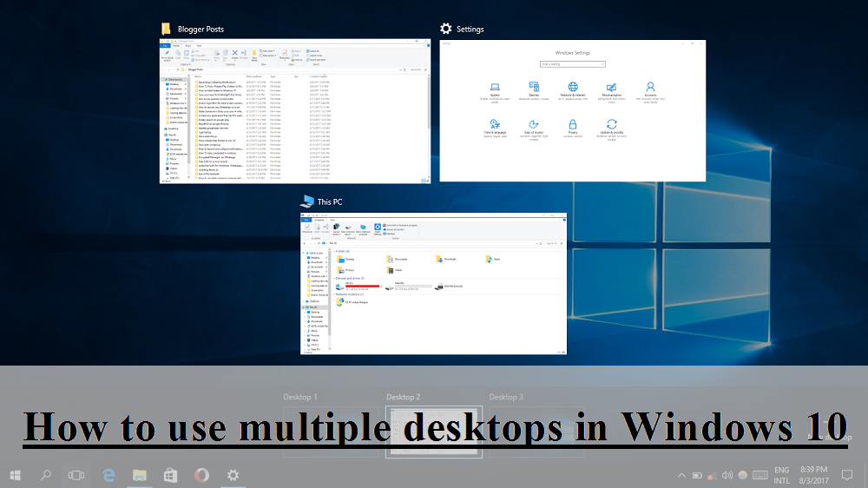Open taskbar Search magnifier
The image size is (868, 488).
[x=46, y=475]
